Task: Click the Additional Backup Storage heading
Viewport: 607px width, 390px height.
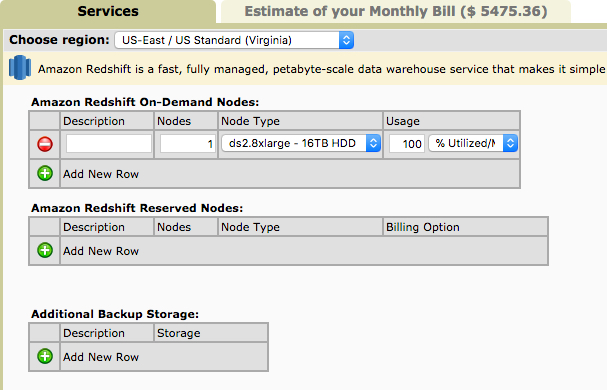Action: point(115,314)
